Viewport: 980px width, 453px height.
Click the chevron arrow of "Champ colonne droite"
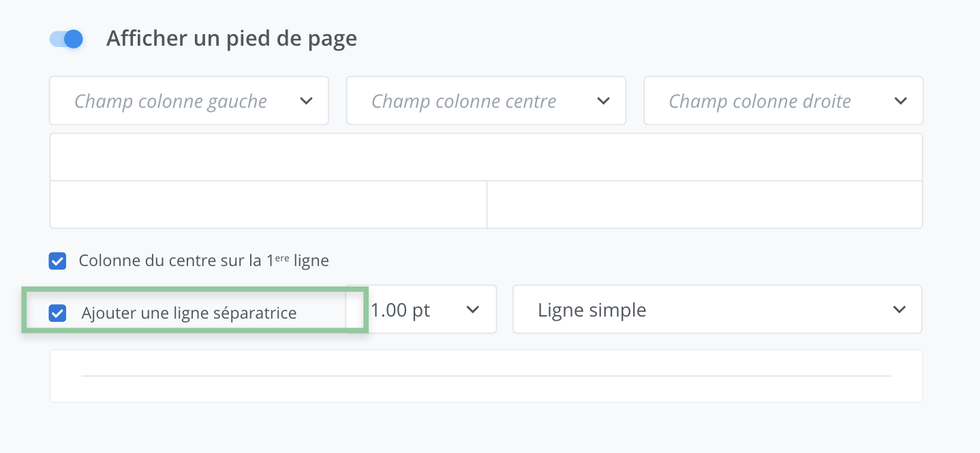(x=900, y=101)
